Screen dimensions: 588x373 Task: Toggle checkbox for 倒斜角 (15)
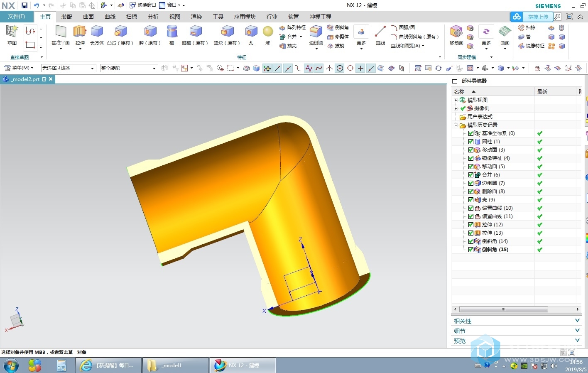pyautogui.click(x=471, y=250)
